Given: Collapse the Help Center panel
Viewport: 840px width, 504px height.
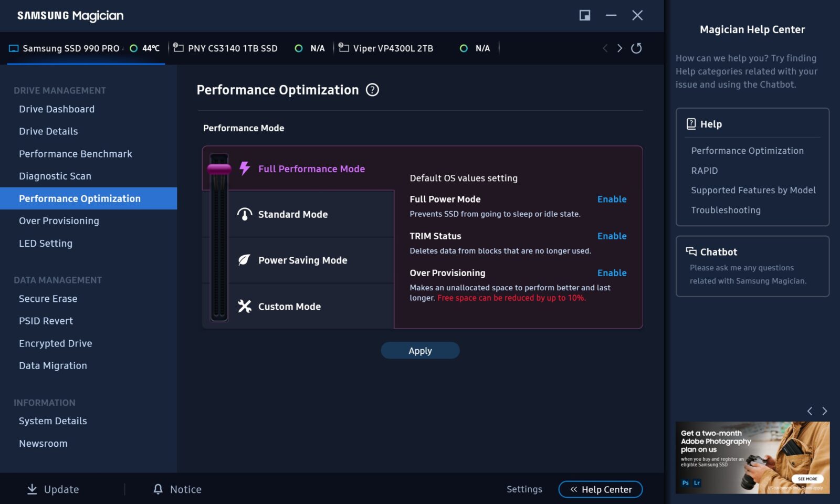Looking at the screenshot, I should click(x=600, y=489).
